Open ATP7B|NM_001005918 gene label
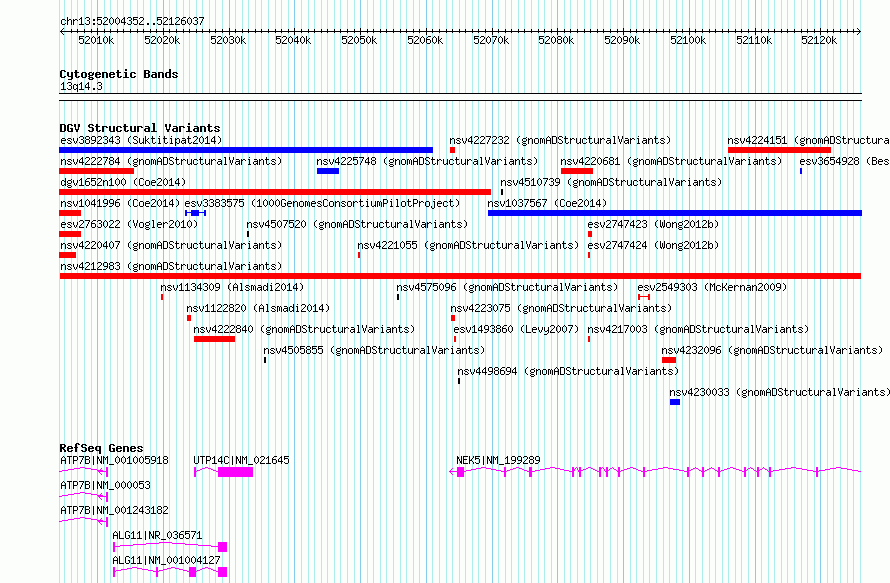890x583 pixels. coord(114,460)
